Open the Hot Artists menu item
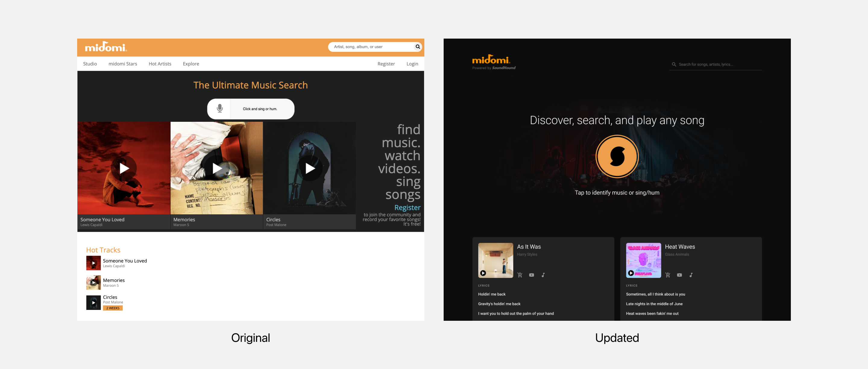Viewport: 868px width, 369px height. [x=160, y=64]
